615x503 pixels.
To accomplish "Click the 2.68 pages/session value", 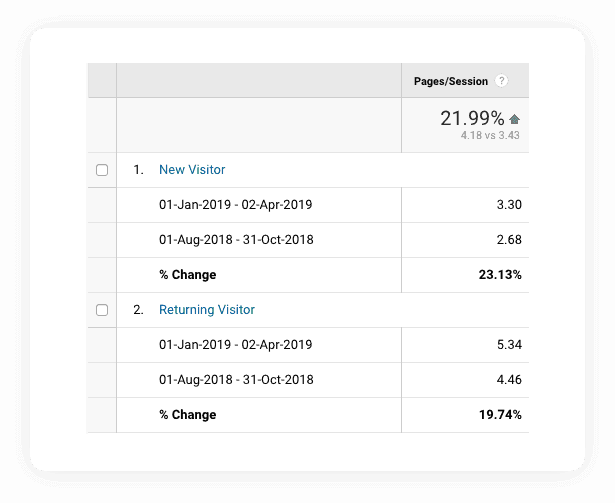I will [x=508, y=240].
